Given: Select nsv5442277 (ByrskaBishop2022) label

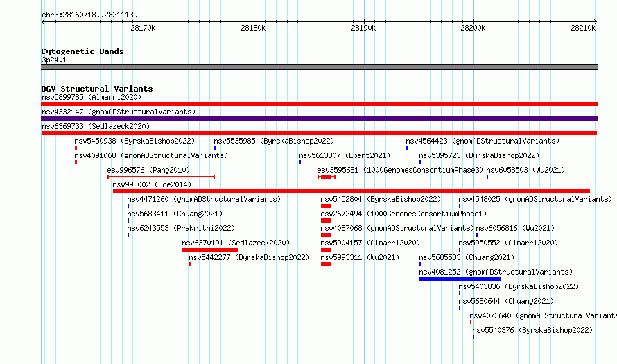Looking at the screenshot, I should (249, 257).
